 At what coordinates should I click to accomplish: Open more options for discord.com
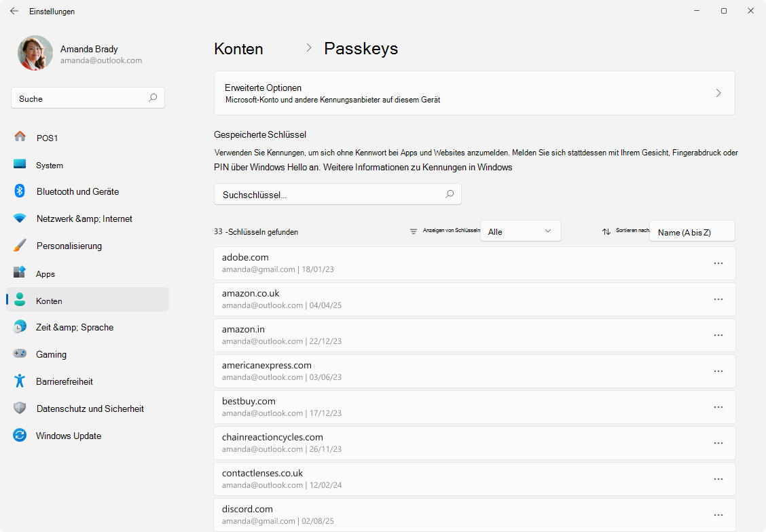[x=718, y=515]
